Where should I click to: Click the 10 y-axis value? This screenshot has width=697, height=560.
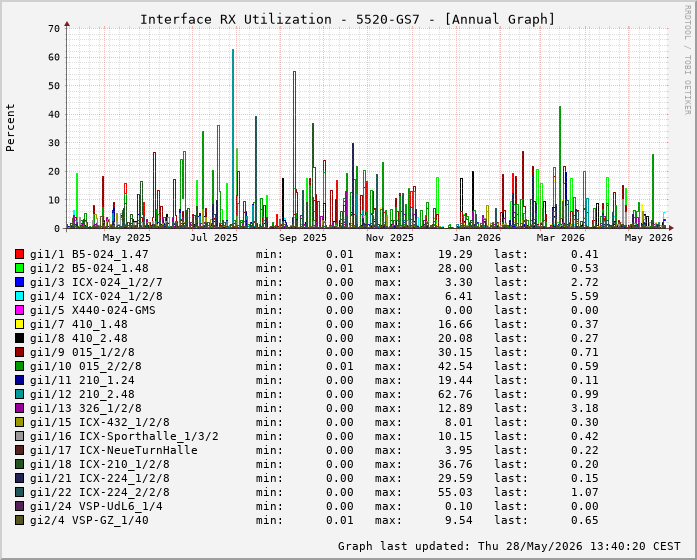point(54,200)
